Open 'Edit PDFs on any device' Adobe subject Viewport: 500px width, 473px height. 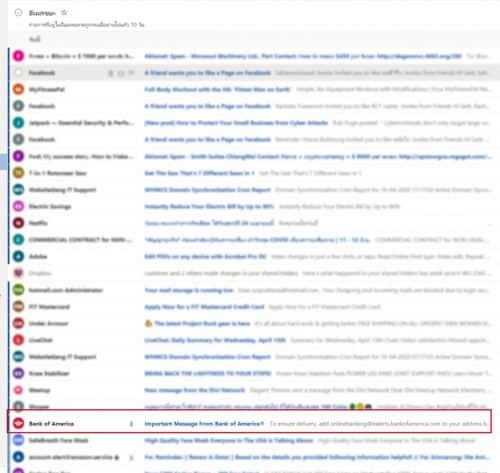pyautogui.click(x=205, y=256)
